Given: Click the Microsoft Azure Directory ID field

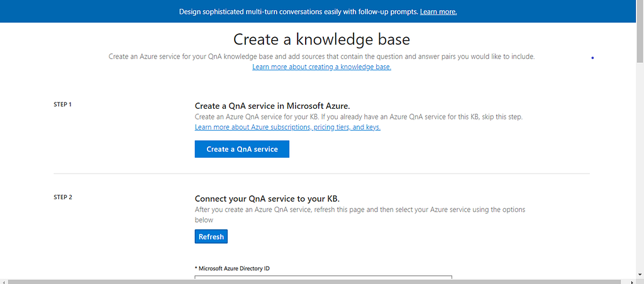Looking at the screenshot, I should pyautogui.click(x=323, y=277).
